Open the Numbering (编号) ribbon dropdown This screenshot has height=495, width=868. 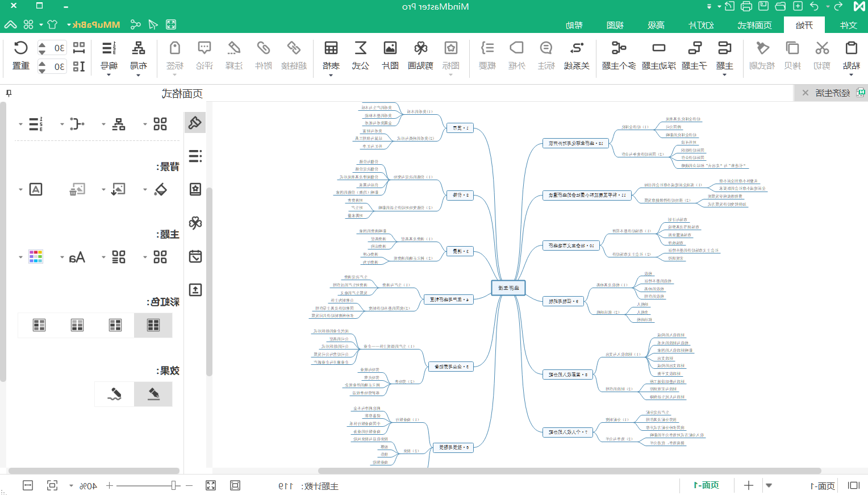tap(108, 75)
